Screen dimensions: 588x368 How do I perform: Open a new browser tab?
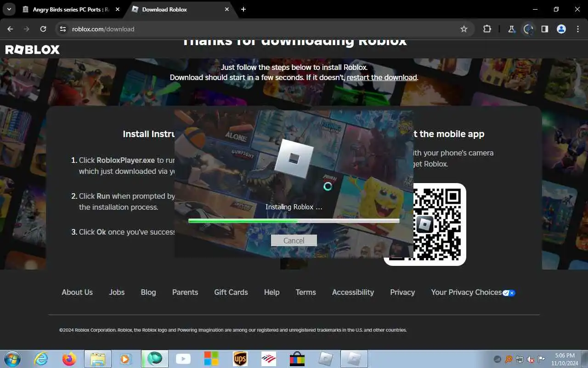(x=243, y=9)
